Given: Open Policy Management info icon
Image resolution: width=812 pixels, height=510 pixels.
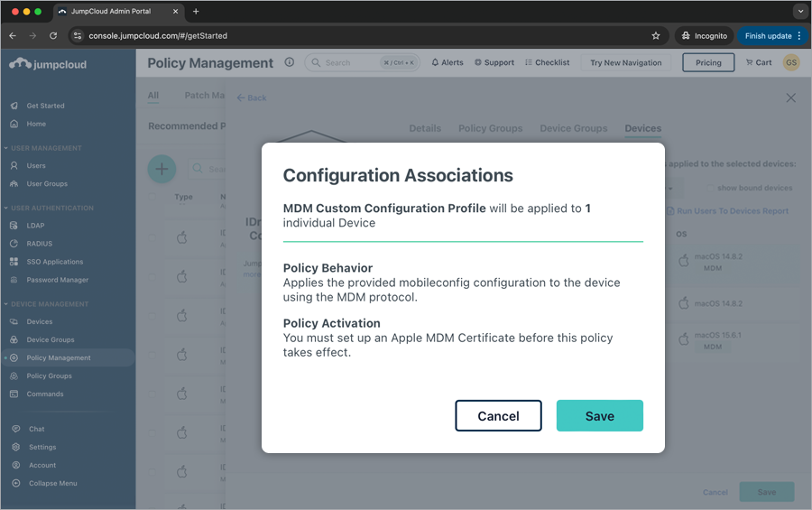Looking at the screenshot, I should click(290, 63).
